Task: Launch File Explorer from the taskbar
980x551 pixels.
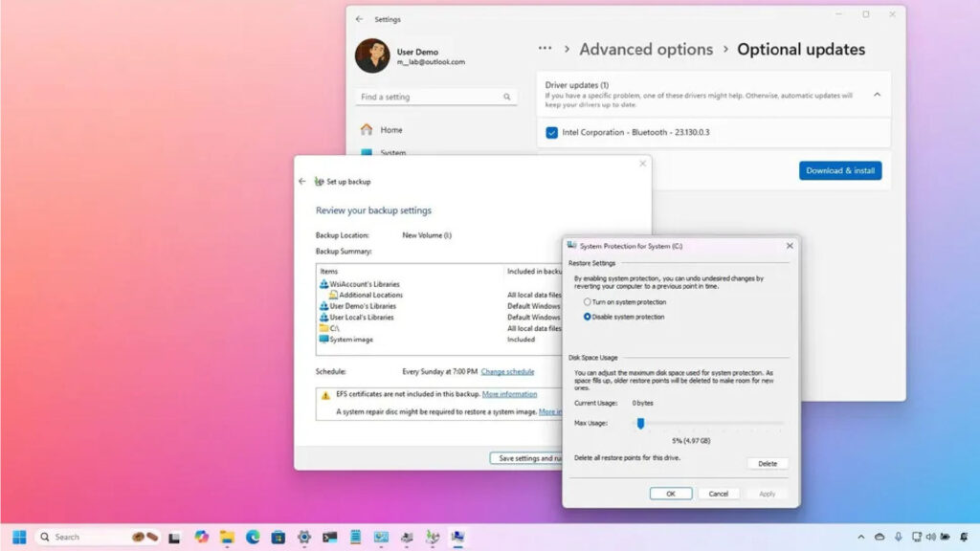Action: click(227, 538)
